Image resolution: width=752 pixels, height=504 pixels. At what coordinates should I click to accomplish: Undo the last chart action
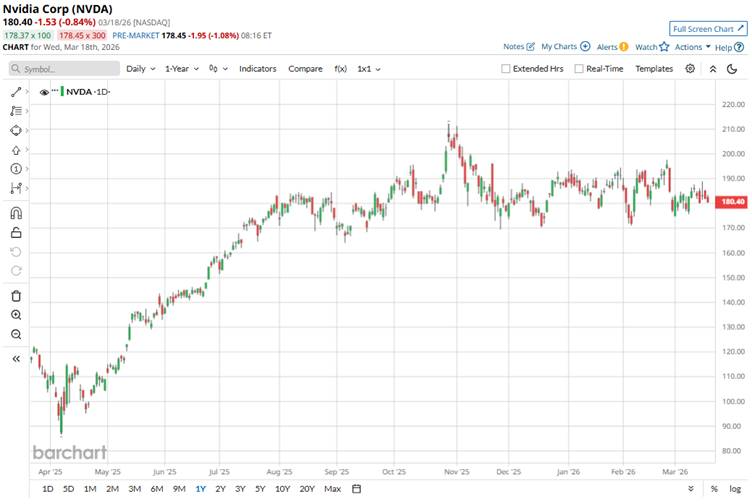pyautogui.click(x=16, y=252)
